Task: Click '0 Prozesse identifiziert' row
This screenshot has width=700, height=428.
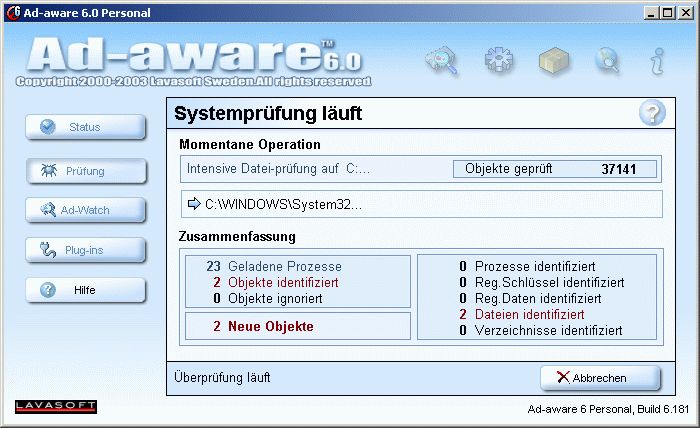Action: pyautogui.click(x=527, y=266)
